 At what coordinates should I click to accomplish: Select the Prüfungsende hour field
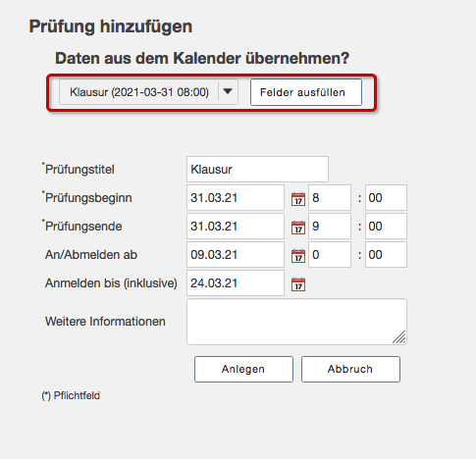pyautogui.click(x=330, y=226)
